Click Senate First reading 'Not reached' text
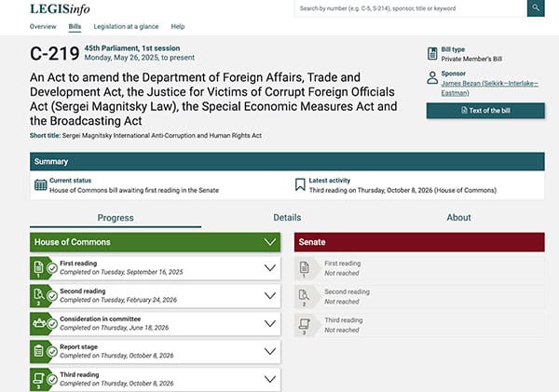The width and height of the screenshot is (559, 392). coord(342,273)
